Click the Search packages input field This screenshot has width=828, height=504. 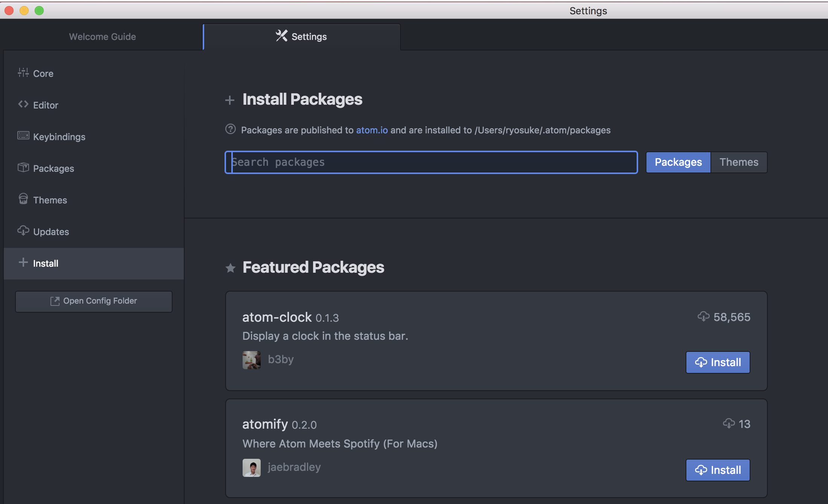click(x=431, y=162)
